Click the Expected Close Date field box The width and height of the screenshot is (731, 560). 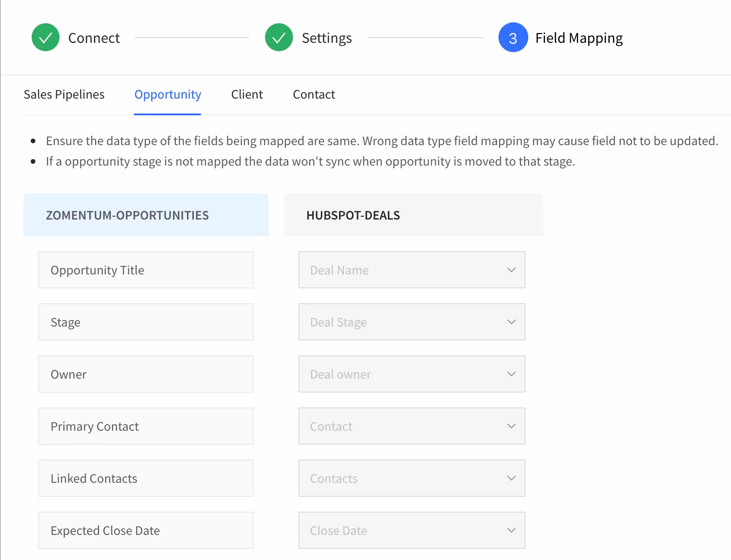click(x=146, y=530)
